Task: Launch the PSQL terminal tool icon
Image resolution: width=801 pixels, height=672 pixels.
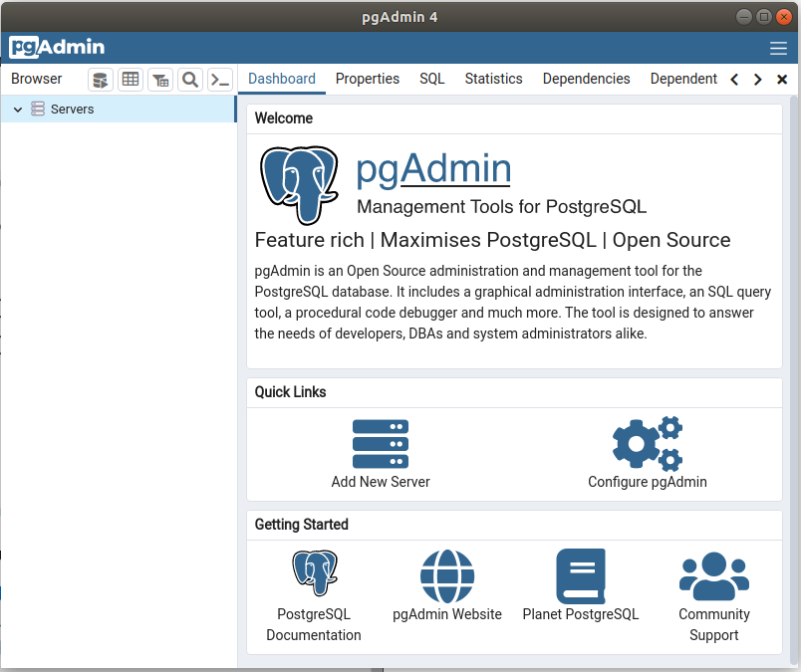Action: [x=220, y=80]
